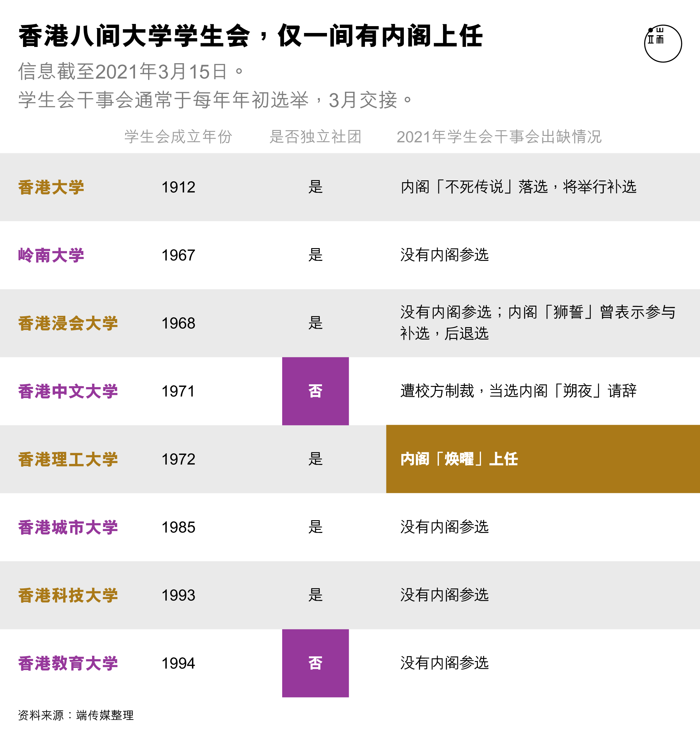This screenshot has height=745, width=700.
Task: Click the 2021年学生会干事会出缺情况 column header
Action: pos(499,137)
